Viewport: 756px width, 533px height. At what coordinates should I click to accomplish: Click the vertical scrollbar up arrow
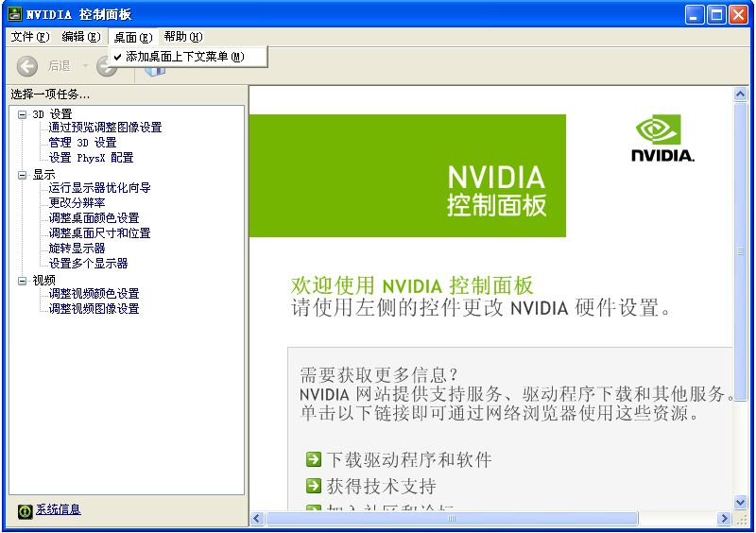click(741, 95)
